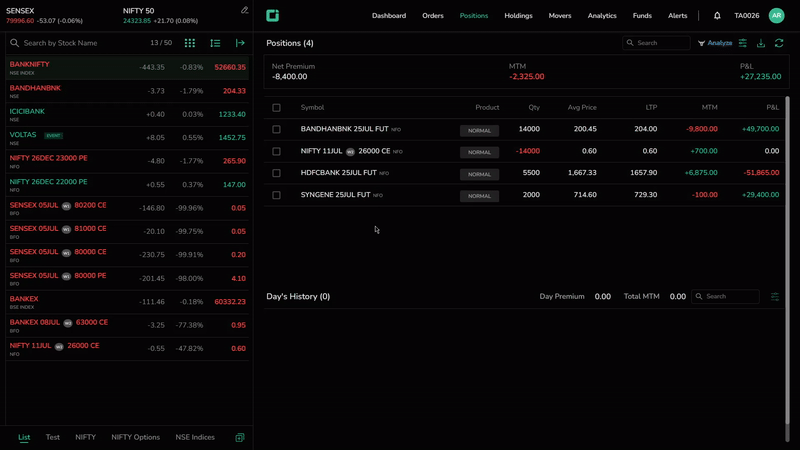Click the MTM total -2,325.00
This screenshot has height=450, width=800.
click(x=527, y=77)
